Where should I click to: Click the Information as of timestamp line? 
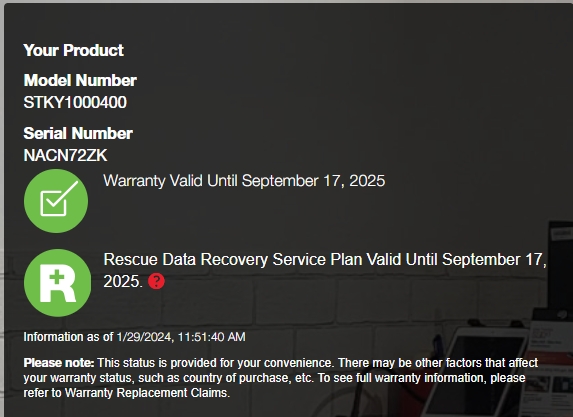tap(134, 337)
